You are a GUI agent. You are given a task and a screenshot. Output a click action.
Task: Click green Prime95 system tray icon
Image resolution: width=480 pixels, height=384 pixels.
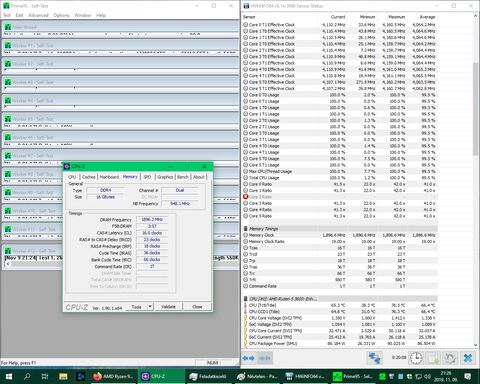(382, 377)
